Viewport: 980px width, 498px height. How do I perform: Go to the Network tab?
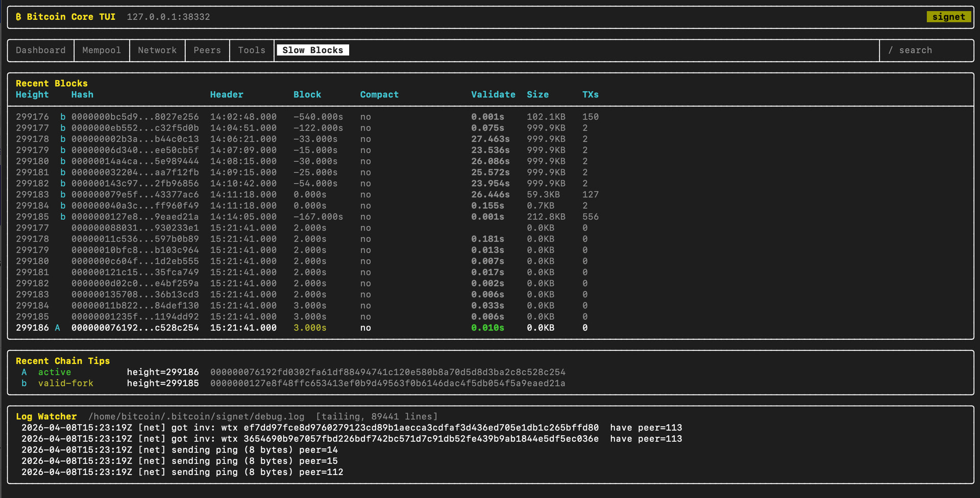157,50
